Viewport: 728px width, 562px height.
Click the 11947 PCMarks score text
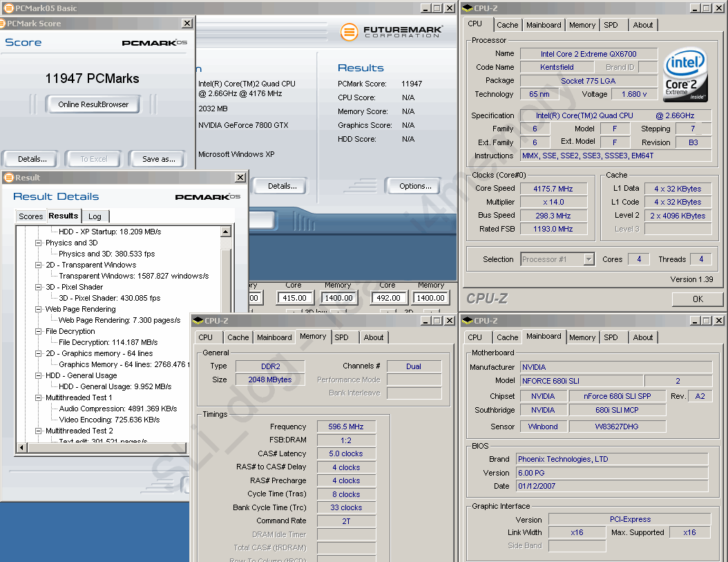click(x=92, y=79)
